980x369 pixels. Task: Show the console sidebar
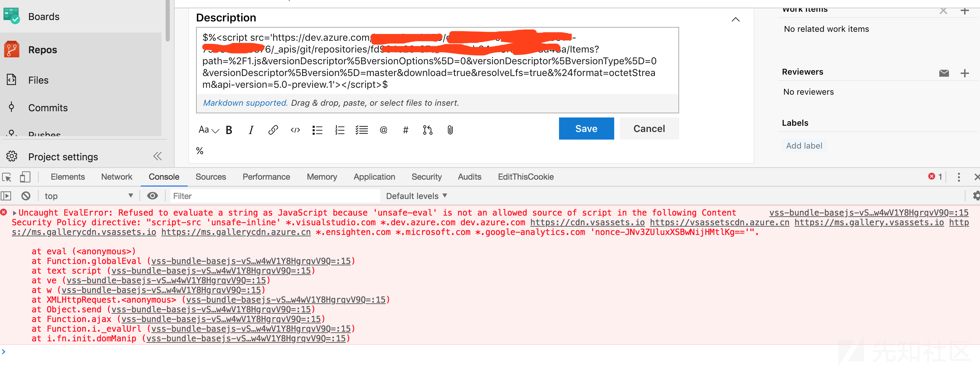click(6, 196)
